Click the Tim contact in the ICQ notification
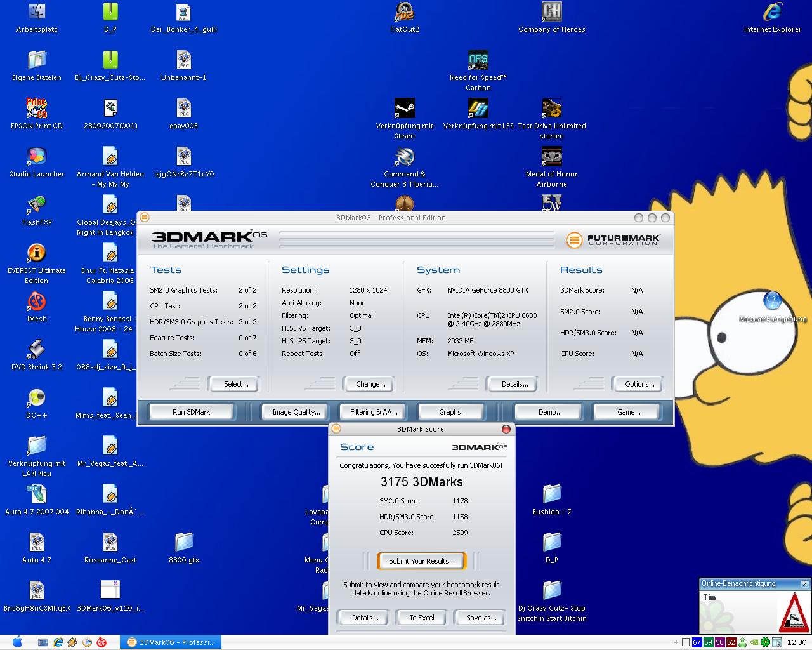The image size is (812, 650). 710,597
